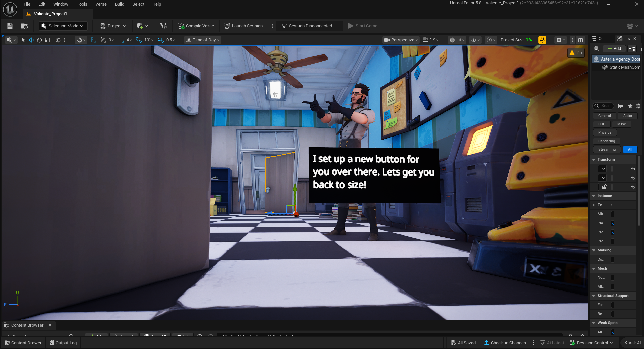644x349 pixels.
Task: Toggle the scale lock icon
Action: [x=604, y=187]
